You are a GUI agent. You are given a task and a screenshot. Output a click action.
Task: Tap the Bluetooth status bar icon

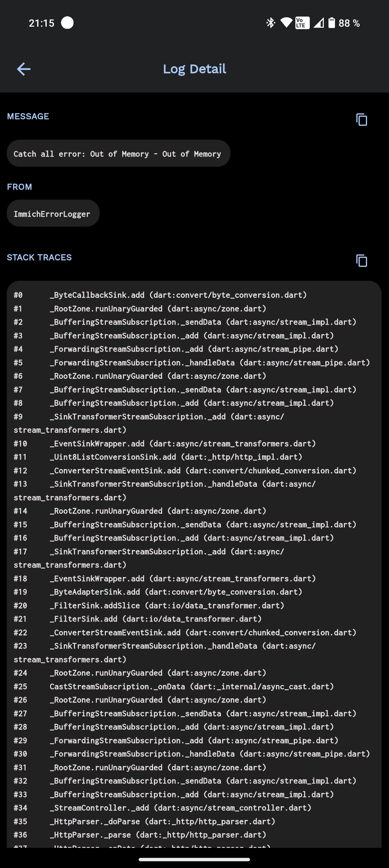click(270, 23)
